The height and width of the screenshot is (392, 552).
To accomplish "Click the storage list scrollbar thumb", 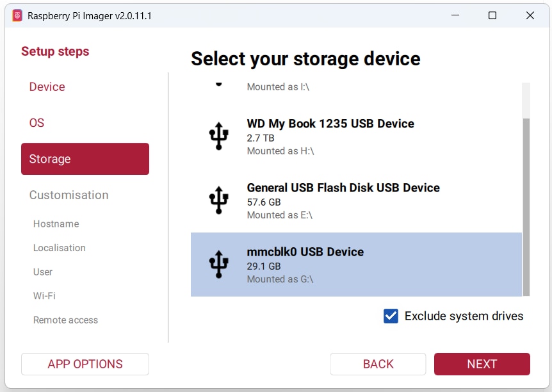I will (x=526, y=207).
